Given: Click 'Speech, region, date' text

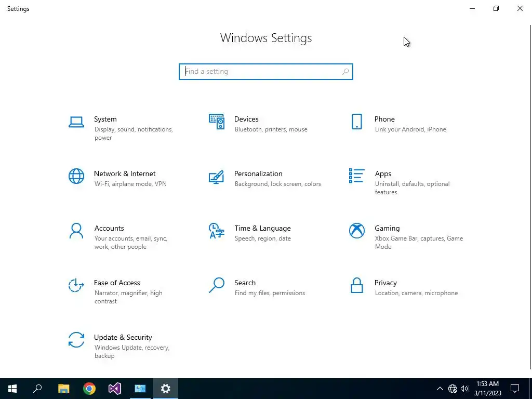Looking at the screenshot, I should tap(262, 238).
